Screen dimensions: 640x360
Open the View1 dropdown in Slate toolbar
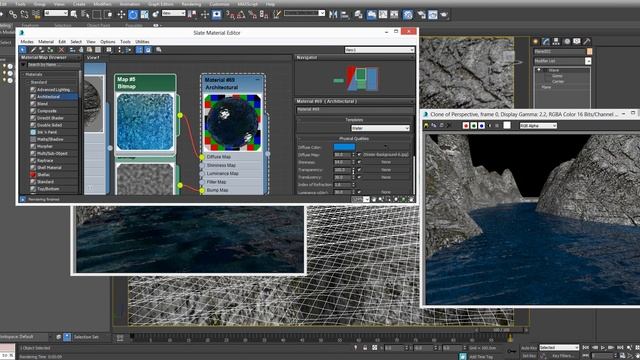(x=379, y=50)
